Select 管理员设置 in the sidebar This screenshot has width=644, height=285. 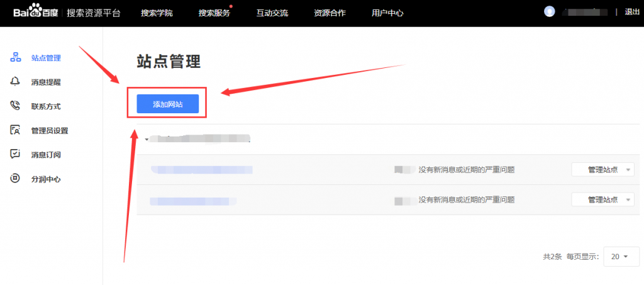50,131
